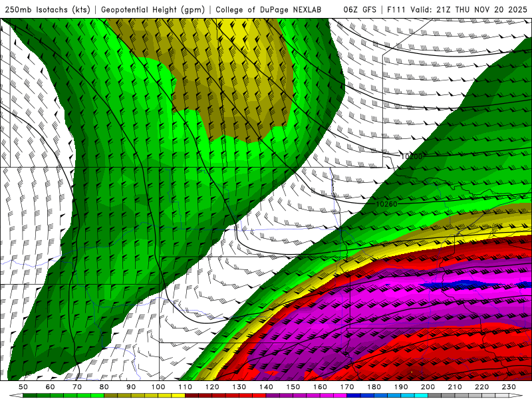The image size is (532, 399).
Task: Click the 170 legend label
Action: click(x=347, y=387)
